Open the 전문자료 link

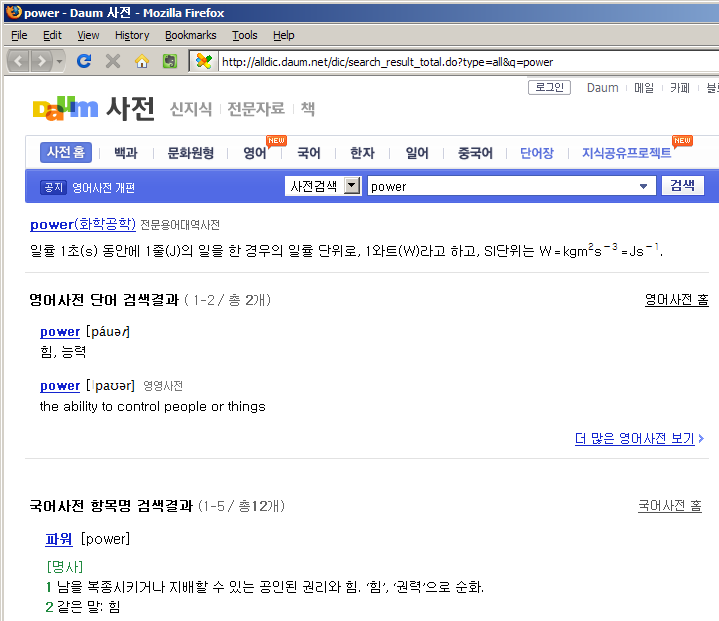point(256,109)
